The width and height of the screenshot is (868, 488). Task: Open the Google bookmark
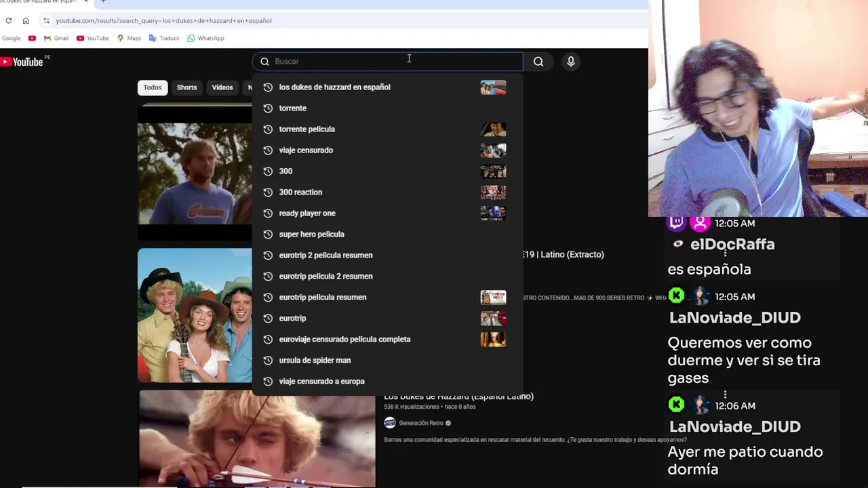tap(11, 38)
